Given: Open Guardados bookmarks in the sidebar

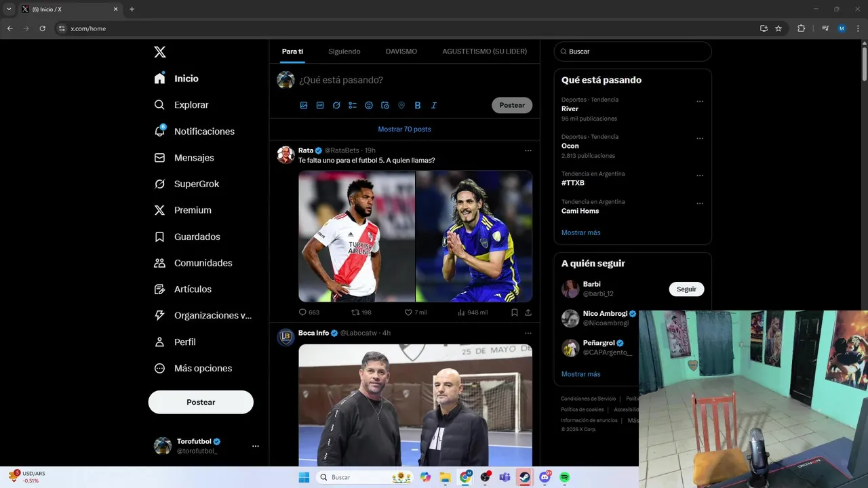Looking at the screenshot, I should 186,237.
